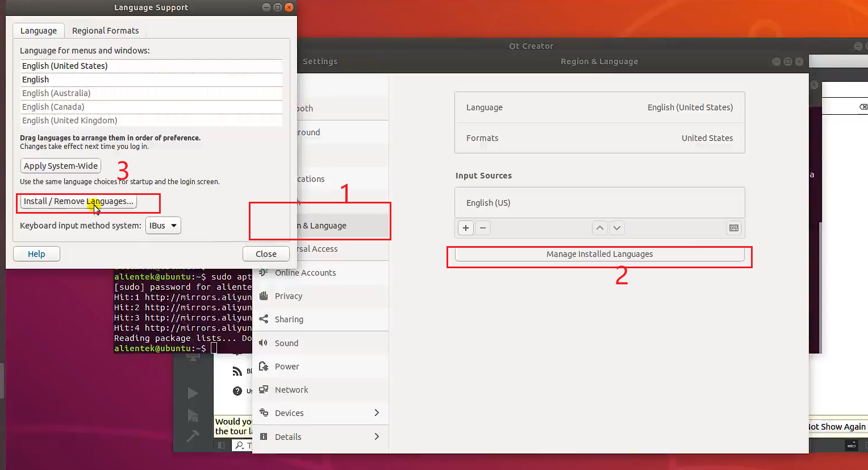Click Help in Language Support
Screen dimensions: 868x470
[36, 254]
